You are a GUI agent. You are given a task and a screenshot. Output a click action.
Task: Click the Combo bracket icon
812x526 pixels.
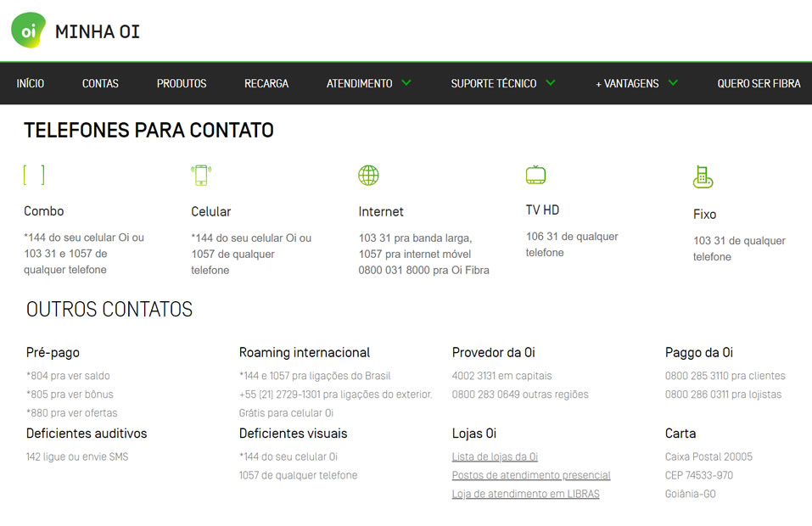point(34,175)
